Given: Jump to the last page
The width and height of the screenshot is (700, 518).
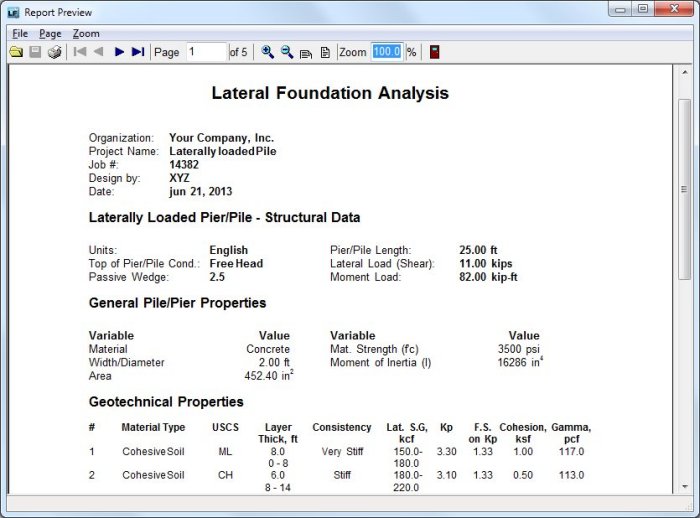Looking at the screenshot, I should click(x=138, y=52).
